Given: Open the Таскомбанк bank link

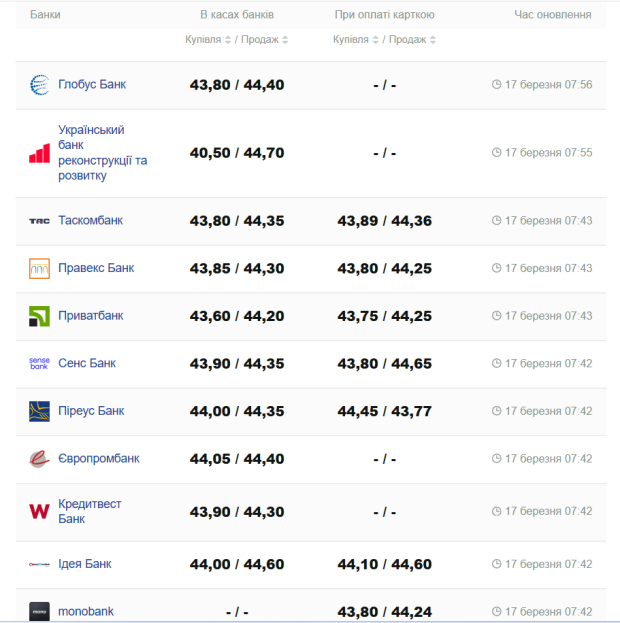Looking at the screenshot, I should tap(91, 220).
